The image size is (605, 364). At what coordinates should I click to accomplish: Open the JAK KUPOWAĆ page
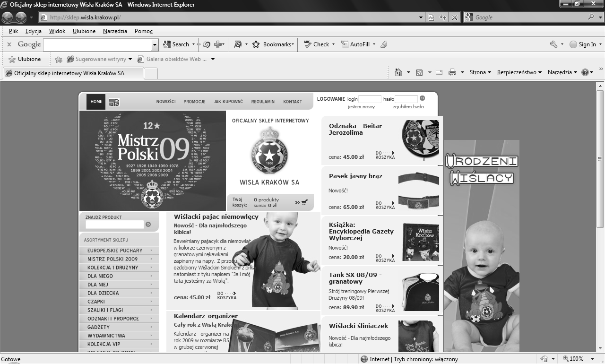(228, 102)
